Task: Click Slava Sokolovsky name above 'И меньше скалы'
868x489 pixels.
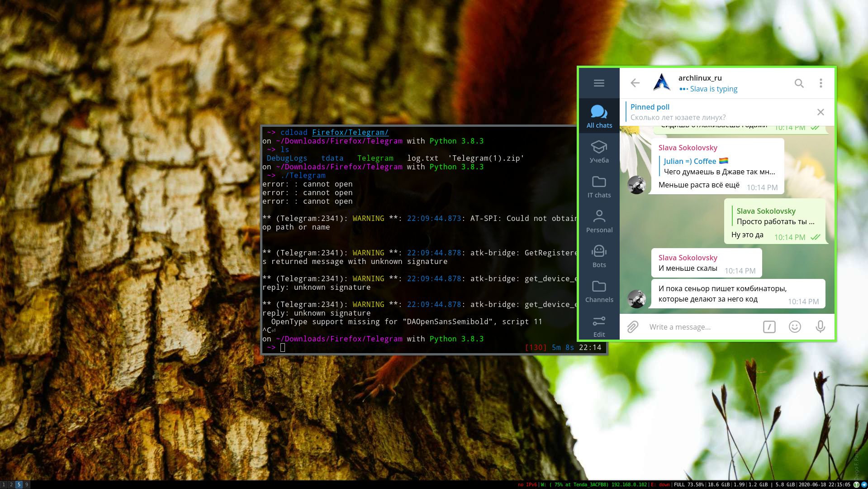Action: click(x=688, y=258)
